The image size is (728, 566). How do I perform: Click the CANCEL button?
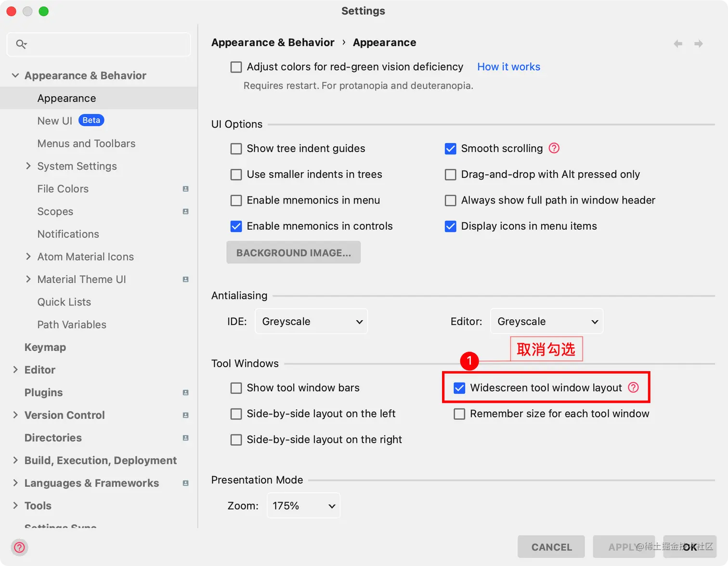[551, 547]
